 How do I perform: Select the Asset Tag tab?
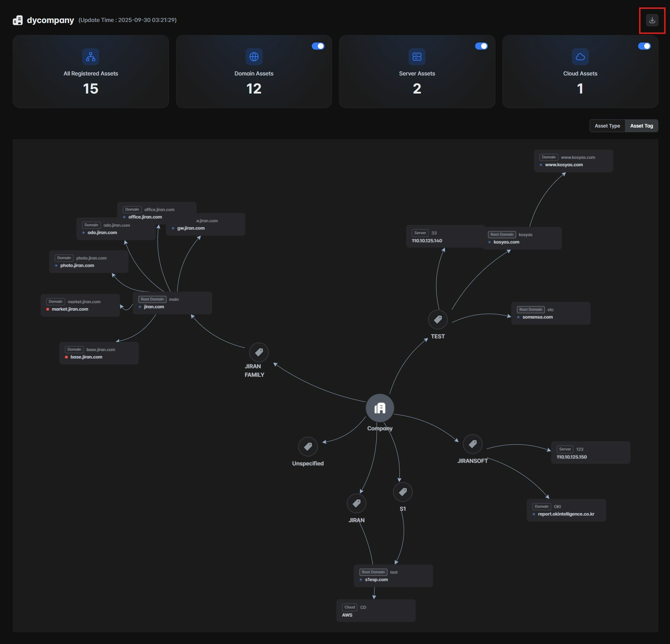pos(641,126)
